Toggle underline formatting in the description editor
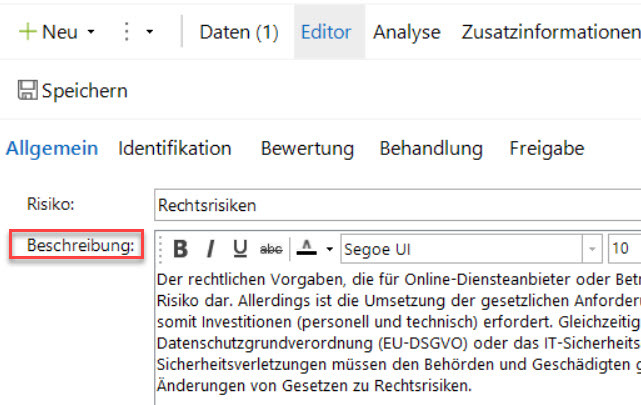 (240, 248)
